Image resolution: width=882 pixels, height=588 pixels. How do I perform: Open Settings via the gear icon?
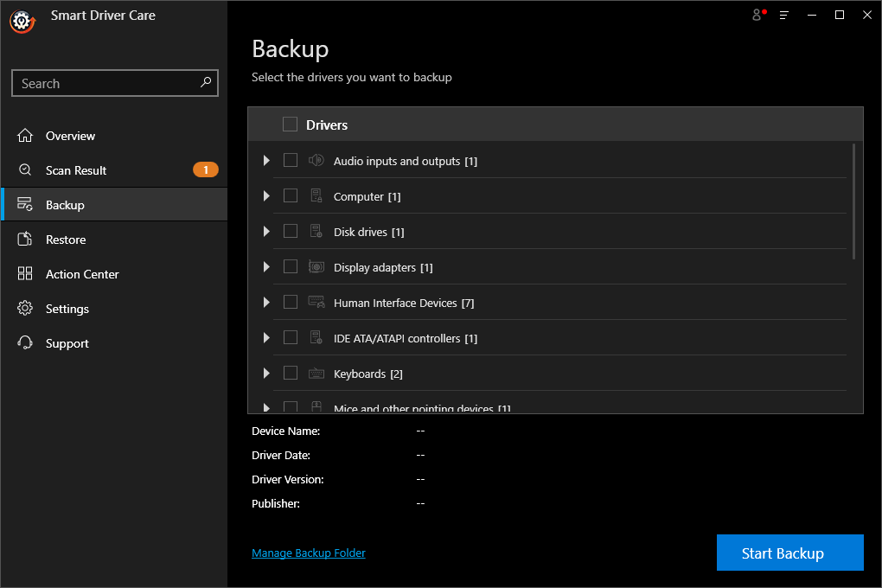tap(27, 308)
